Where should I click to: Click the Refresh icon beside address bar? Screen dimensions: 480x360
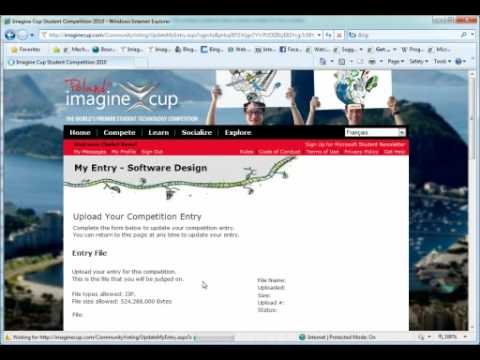(329, 35)
